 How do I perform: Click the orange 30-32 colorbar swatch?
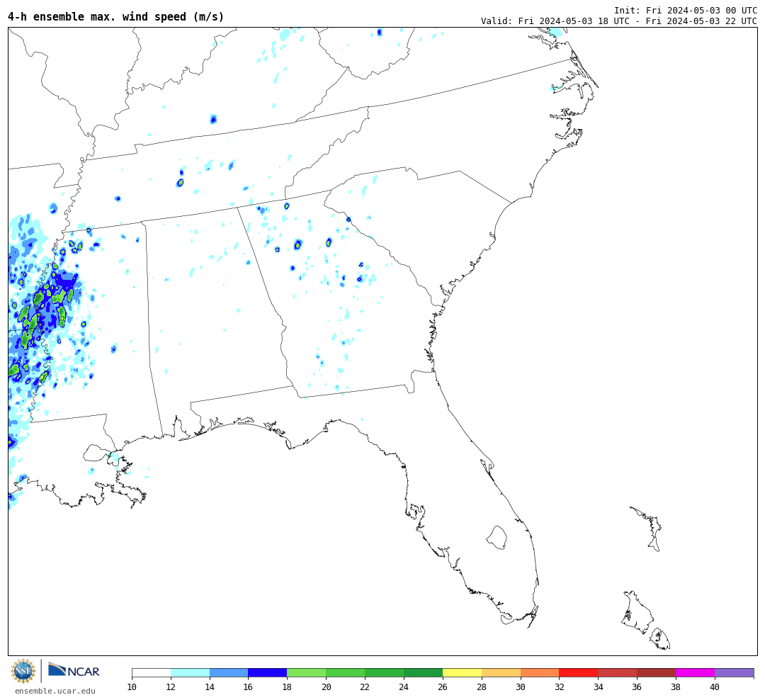[540, 672]
